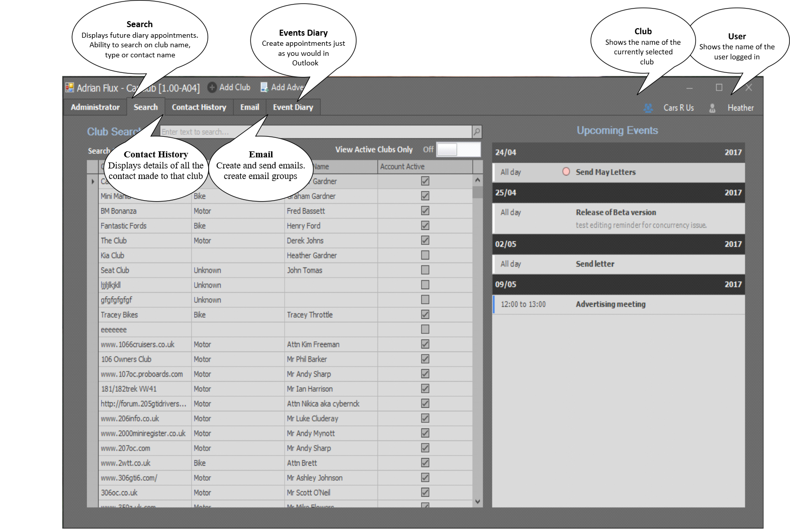
Task: Click the Cars R Us club name
Action: point(679,108)
